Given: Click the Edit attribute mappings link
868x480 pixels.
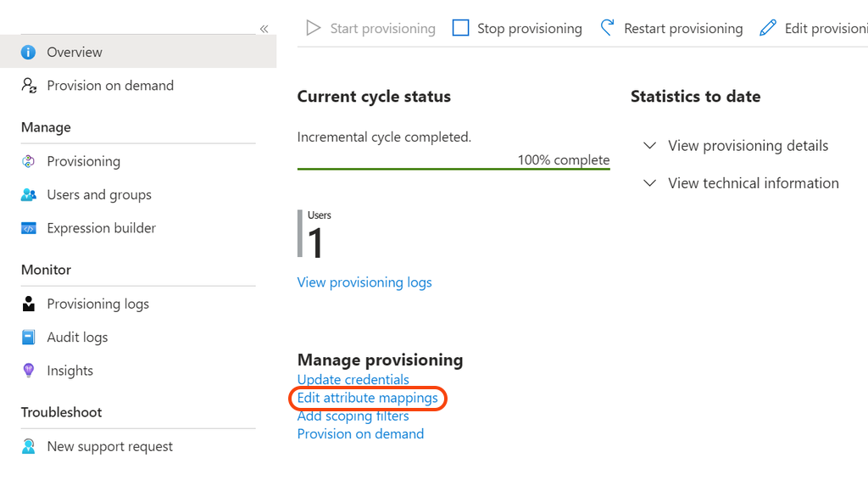Looking at the screenshot, I should pos(368,398).
